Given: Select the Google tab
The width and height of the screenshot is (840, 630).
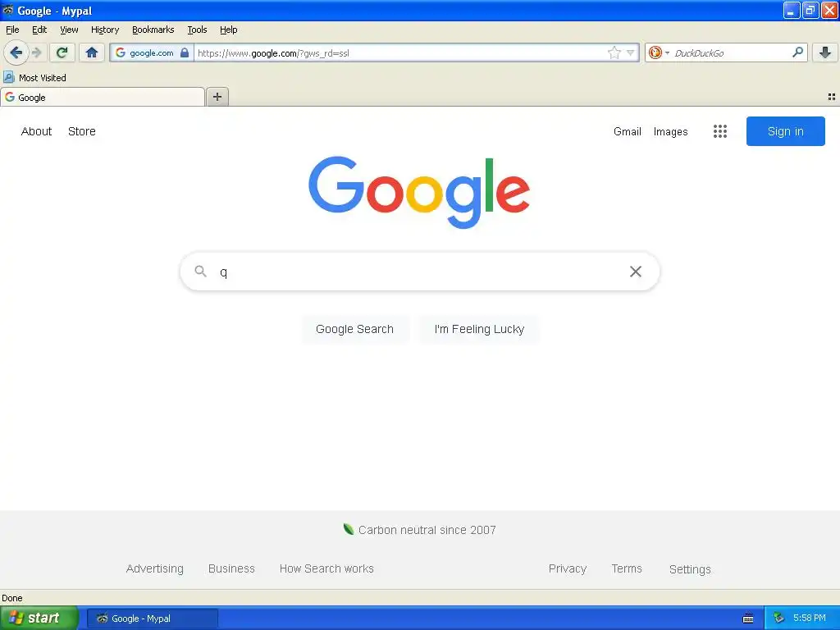Looking at the screenshot, I should click(x=103, y=98).
